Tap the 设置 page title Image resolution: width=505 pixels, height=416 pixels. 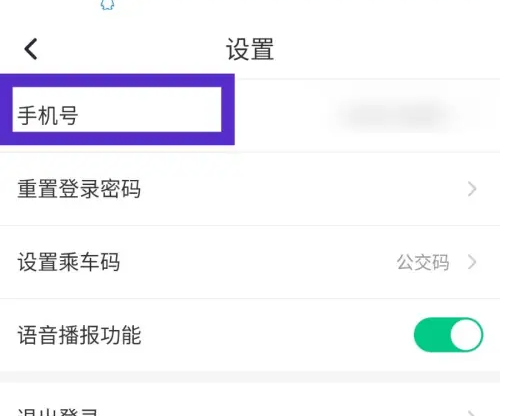[x=250, y=49]
